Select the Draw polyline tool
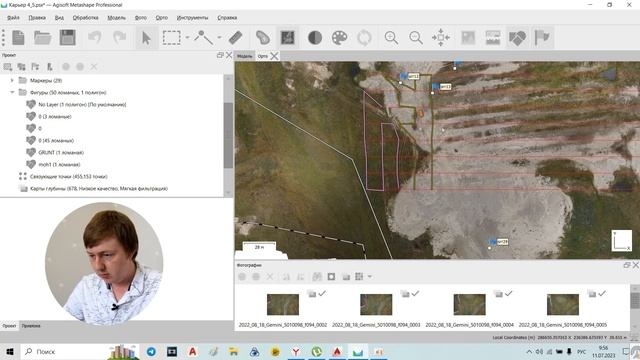 tap(203, 38)
